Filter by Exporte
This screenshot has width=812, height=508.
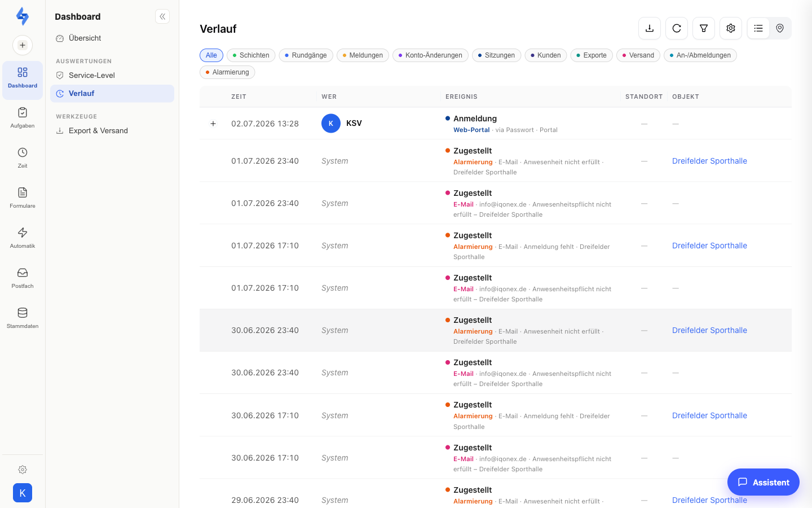592,55
